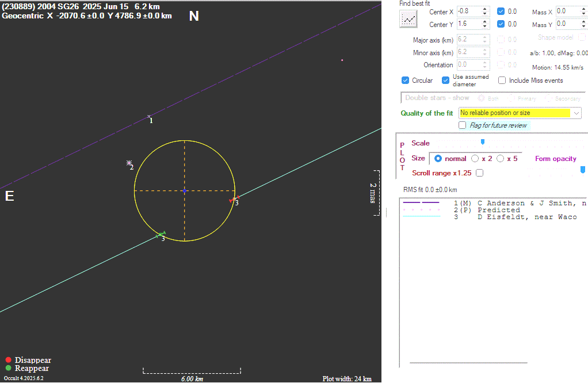Select the x 2 size radio button
Image resolution: width=588 pixels, height=383 pixels.
point(475,159)
